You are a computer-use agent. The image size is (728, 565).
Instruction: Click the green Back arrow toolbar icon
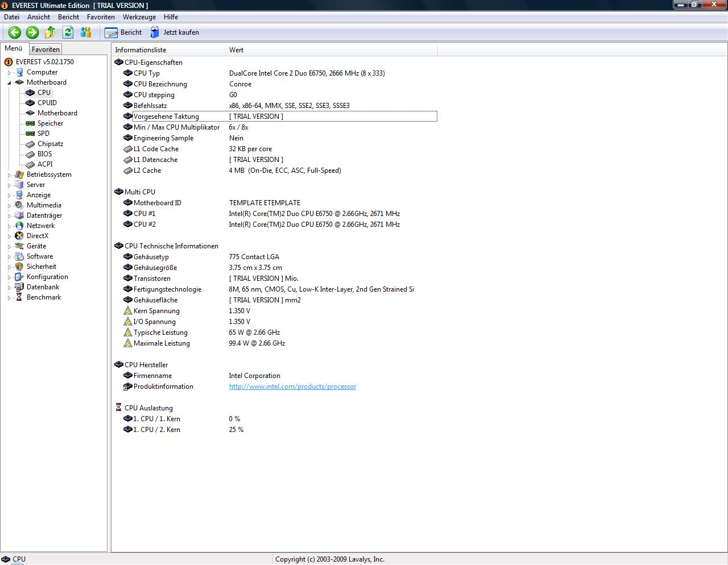15,32
